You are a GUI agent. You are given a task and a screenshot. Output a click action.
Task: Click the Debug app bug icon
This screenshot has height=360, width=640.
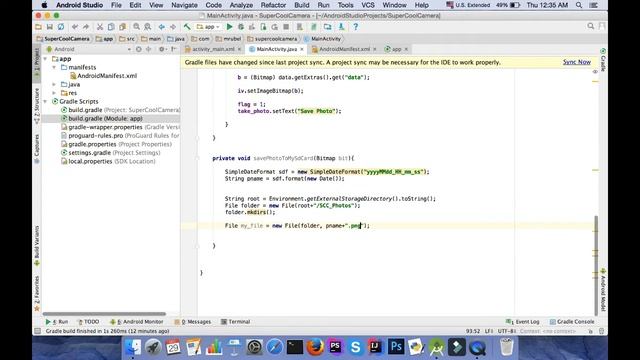tap(241, 27)
